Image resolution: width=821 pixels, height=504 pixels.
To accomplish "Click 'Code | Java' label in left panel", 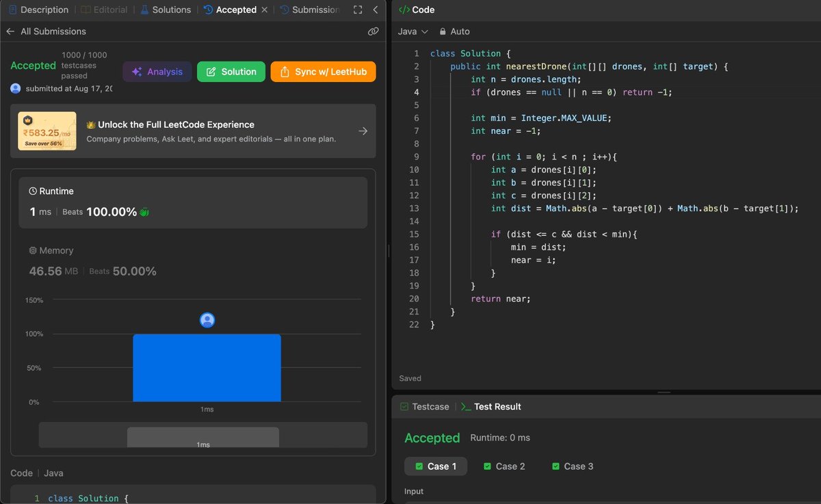I will point(37,473).
